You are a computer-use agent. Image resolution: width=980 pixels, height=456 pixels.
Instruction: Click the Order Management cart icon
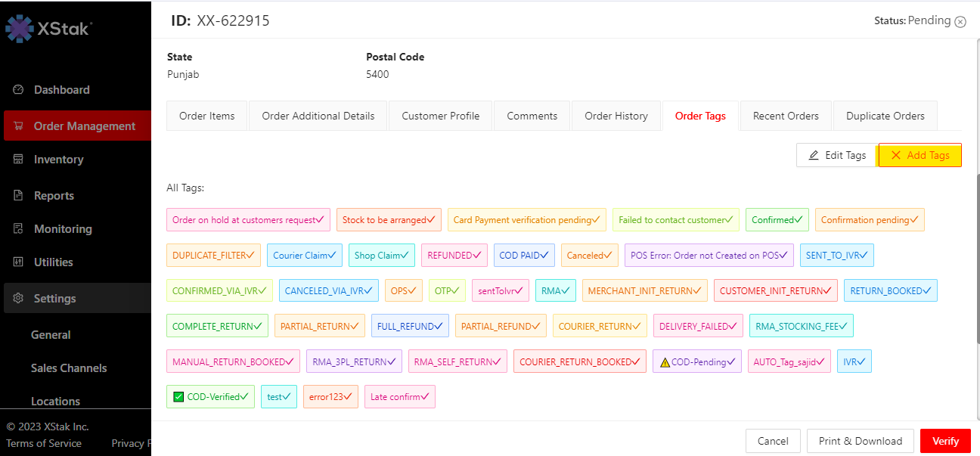click(x=19, y=126)
